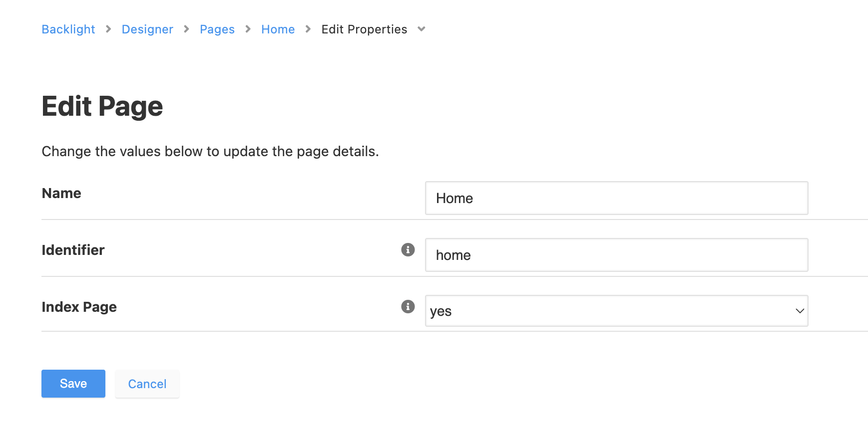This screenshot has width=868, height=444.
Task: Click the Index Page field label
Action: click(x=79, y=307)
